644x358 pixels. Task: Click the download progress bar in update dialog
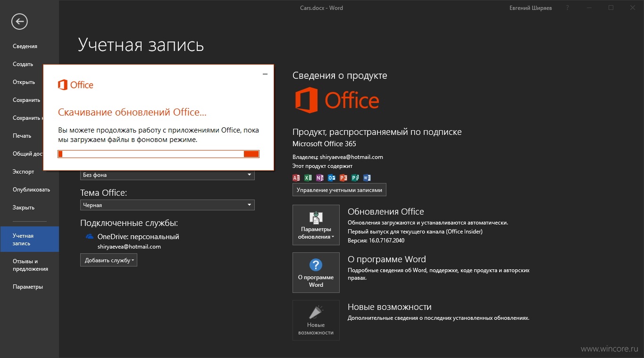click(x=159, y=154)
